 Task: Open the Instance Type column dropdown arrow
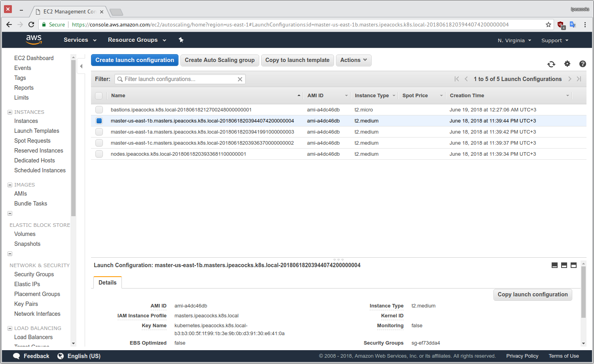pyautogui.click(x=394, y=96)
